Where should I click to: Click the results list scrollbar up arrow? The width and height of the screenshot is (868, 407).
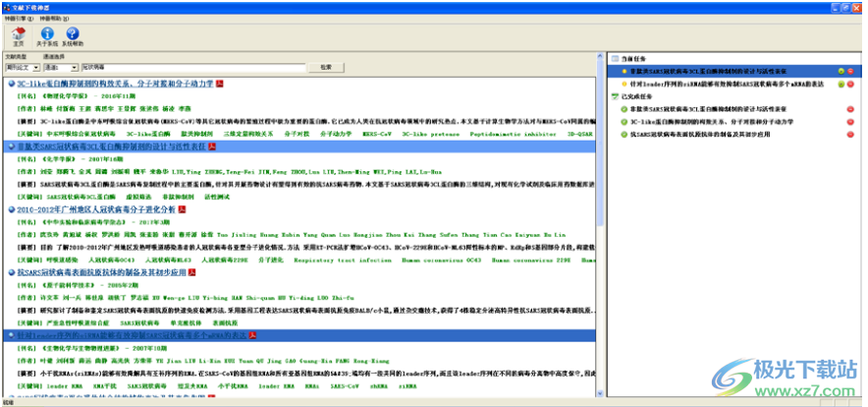(600, 57)
